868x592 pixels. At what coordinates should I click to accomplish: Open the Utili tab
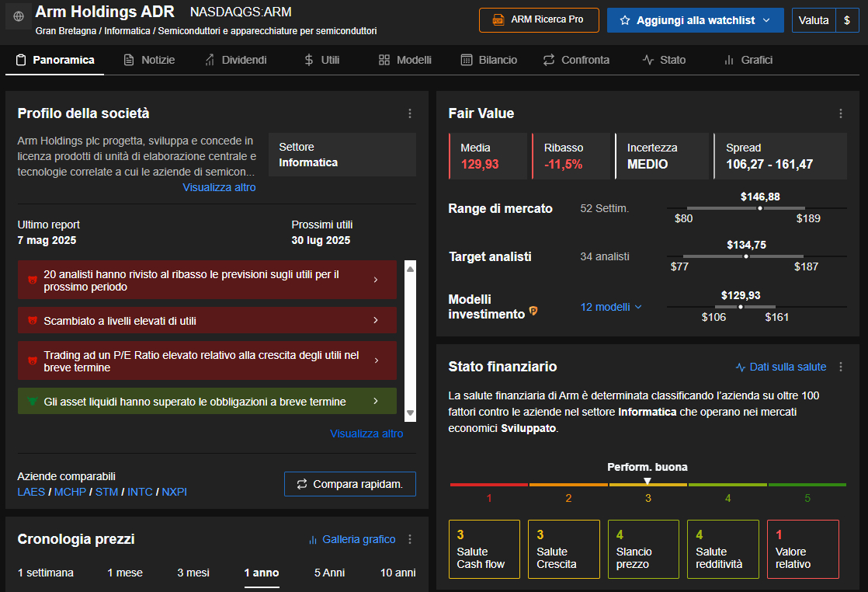321,61
